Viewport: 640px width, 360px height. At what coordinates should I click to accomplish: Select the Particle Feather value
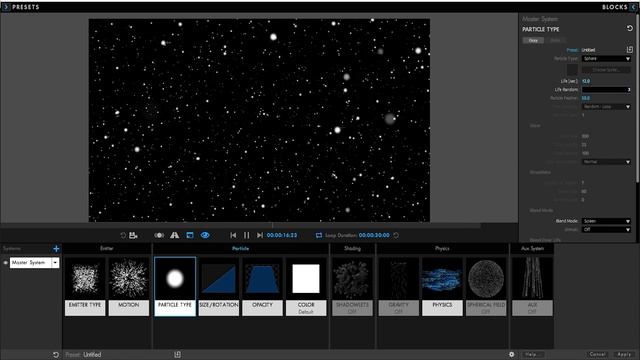pyautogui.click(x=586, y=98)
